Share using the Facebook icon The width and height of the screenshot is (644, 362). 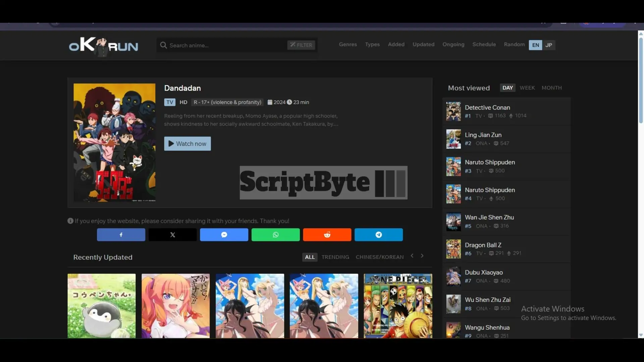[121, 235]
